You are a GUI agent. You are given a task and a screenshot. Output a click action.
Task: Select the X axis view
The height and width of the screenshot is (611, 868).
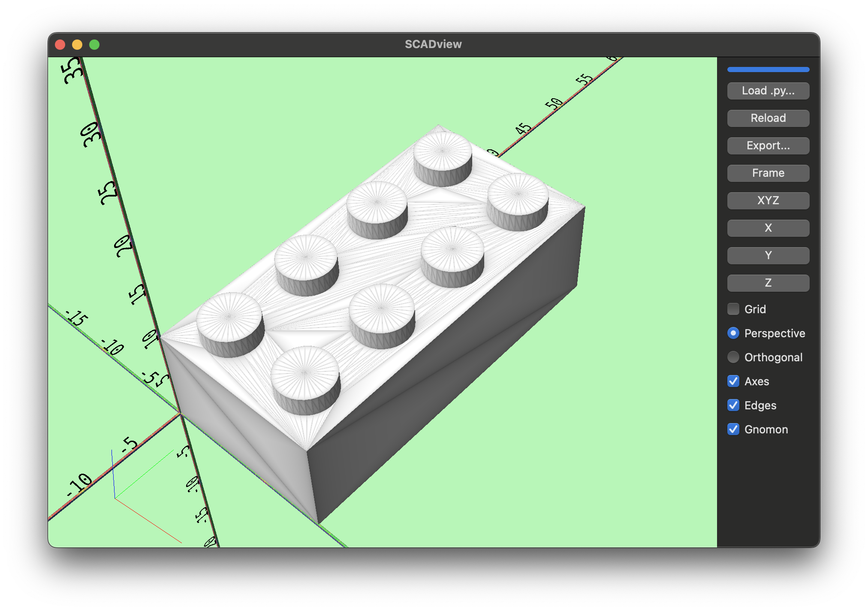click(x=768, y=228)
